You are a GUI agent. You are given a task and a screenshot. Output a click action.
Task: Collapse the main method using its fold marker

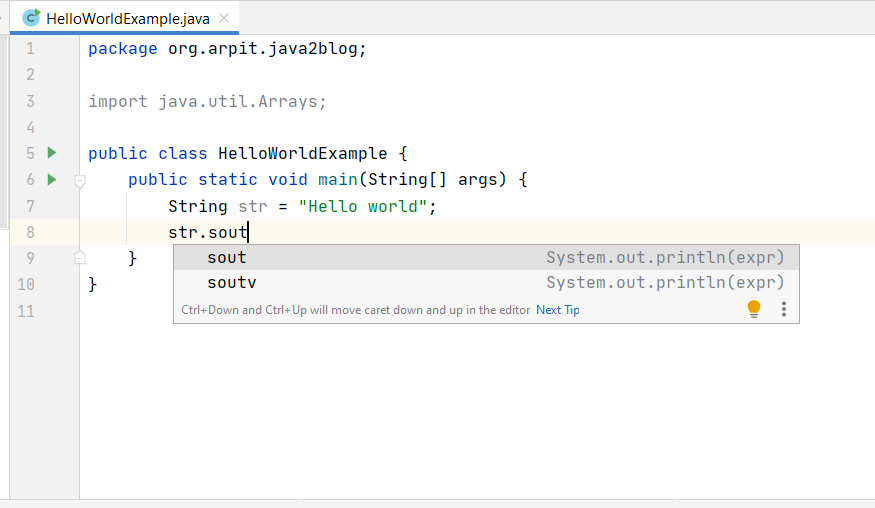80,181
